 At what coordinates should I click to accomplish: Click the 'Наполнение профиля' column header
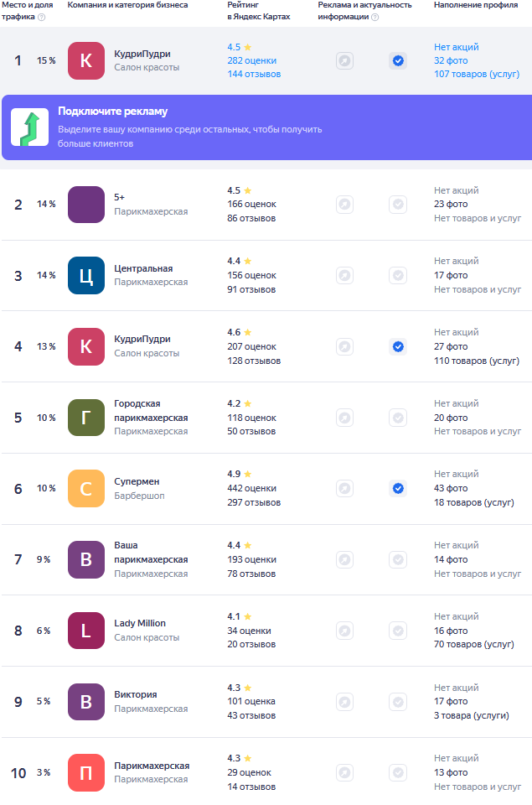(x=476, y=5)
